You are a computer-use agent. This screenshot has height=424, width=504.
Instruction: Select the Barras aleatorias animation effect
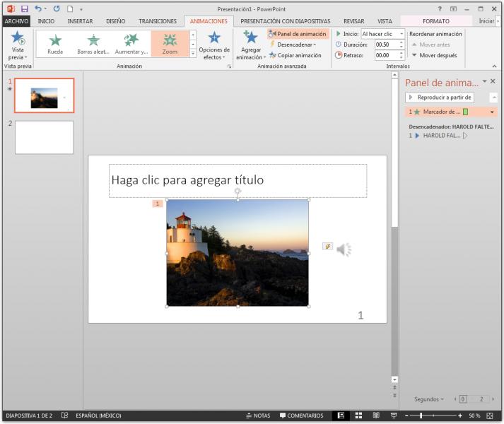point(93,44)
